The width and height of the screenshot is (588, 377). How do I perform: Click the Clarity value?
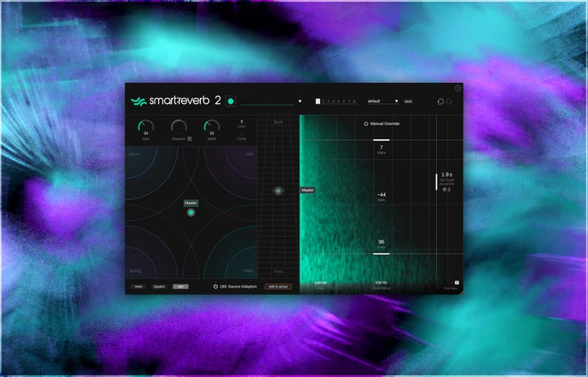pyautogui.click(x=241, y=133)
